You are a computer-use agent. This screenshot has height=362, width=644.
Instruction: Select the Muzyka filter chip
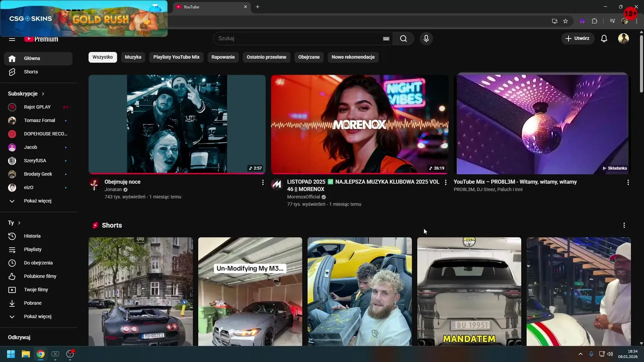click(x=133, y=57)
